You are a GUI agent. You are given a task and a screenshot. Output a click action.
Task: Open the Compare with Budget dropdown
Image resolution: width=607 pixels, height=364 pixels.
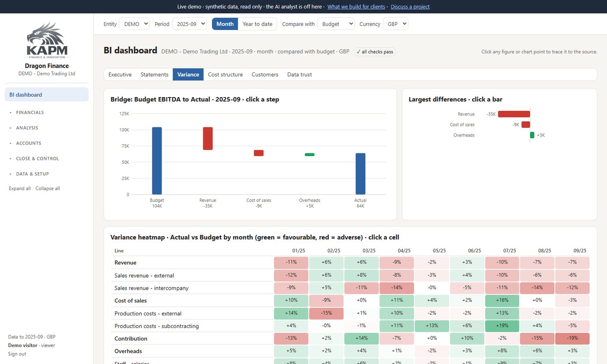coord(336,24)
